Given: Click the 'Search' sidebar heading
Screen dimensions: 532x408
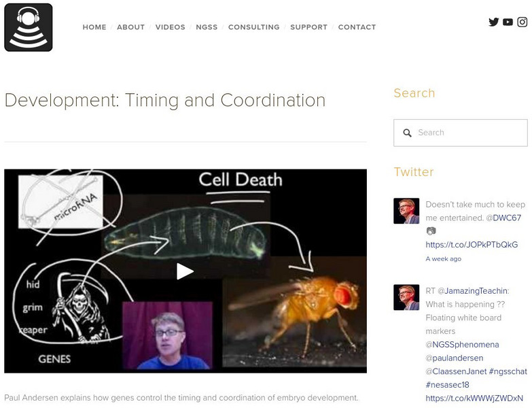Looking at the screenshot, I should click(414, 93).
